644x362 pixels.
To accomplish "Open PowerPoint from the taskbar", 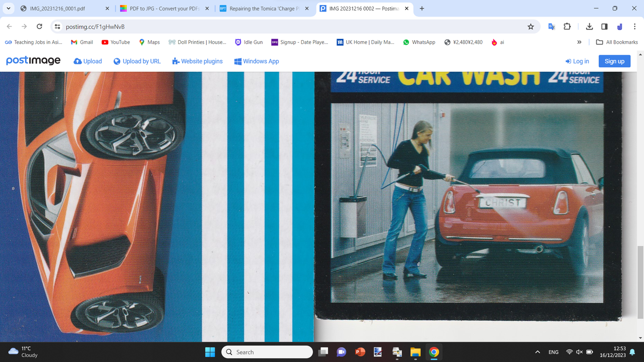I will (x=360, y=352).
